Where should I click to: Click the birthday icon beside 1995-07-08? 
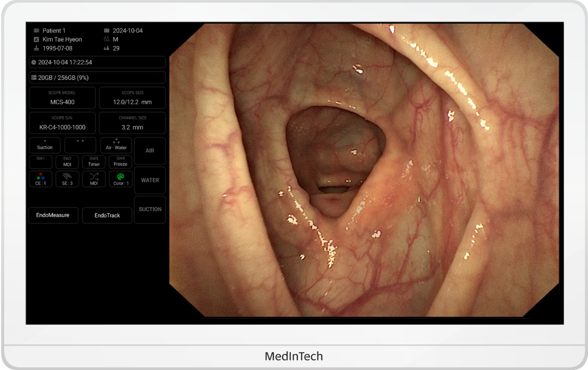click(36, 48)
